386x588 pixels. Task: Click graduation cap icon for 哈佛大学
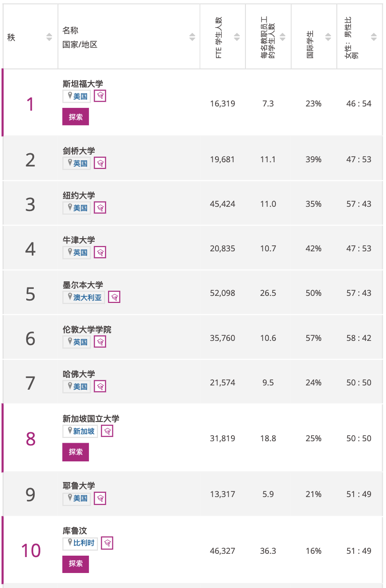click(100, 386)
